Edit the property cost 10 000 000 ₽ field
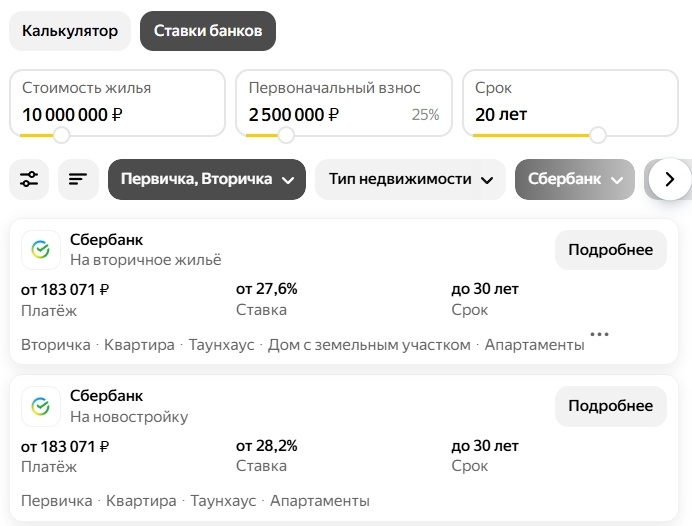Screen dimensions: 692x526 point(72,114)
